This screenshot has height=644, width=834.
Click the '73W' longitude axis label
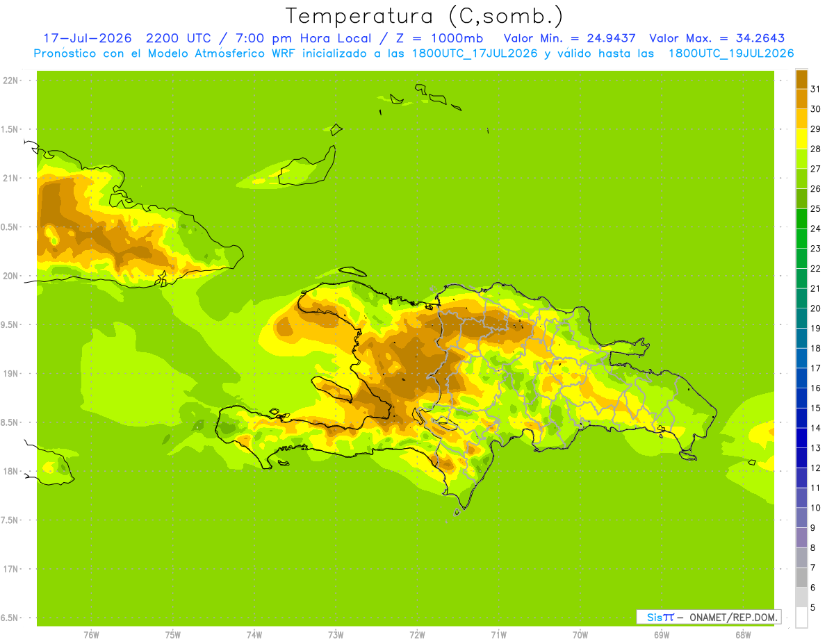point(336,635)
